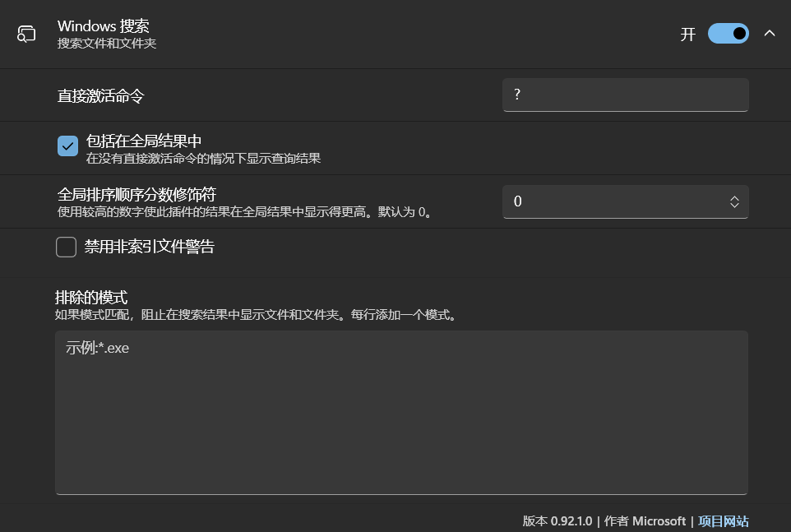The height and width of the screenshot is (532, 791).
Task: Click the 排除的模式 heading
Action: point(91,298)
